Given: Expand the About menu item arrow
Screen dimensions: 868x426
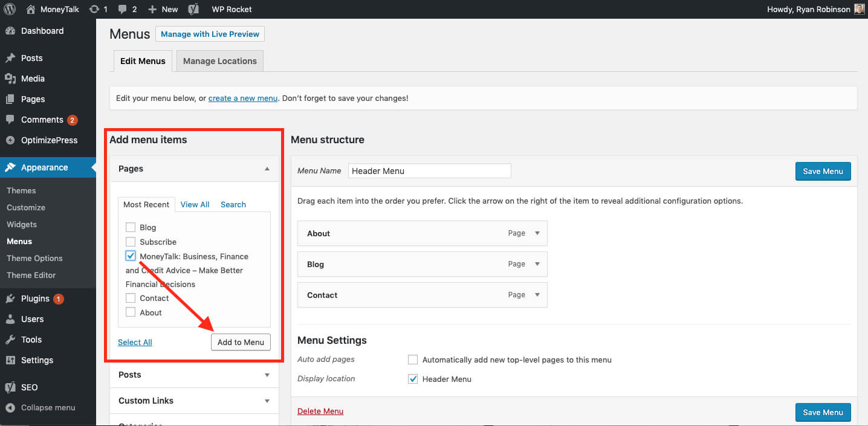Looking at the screenshot, I should coord(537,233).
